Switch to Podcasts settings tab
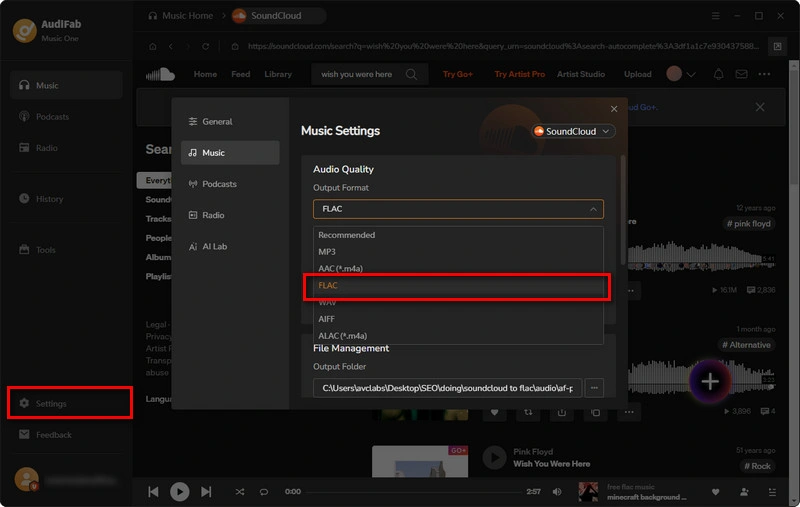This screenshot has height=507, width=800. (x=230, y=184)
